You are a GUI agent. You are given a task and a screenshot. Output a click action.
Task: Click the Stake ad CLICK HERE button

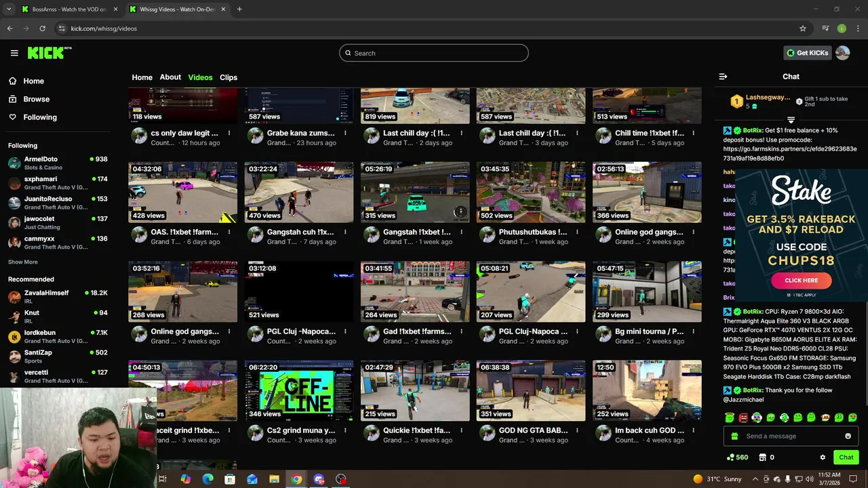(801, 281)
